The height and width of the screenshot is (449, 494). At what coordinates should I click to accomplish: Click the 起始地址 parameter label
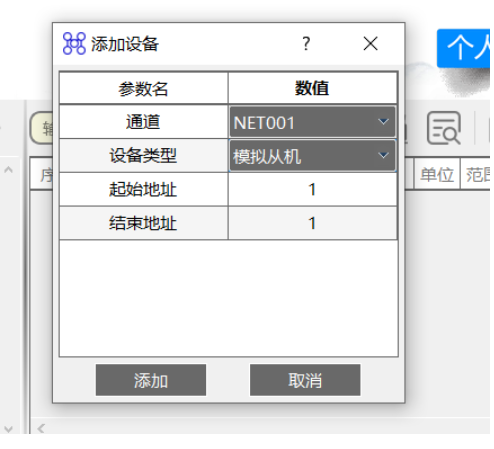click(x=143, y=189)
